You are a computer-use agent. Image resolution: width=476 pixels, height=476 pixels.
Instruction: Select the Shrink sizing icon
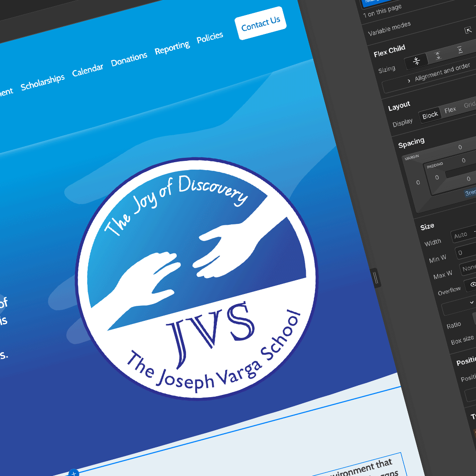[x=416, y=61]
